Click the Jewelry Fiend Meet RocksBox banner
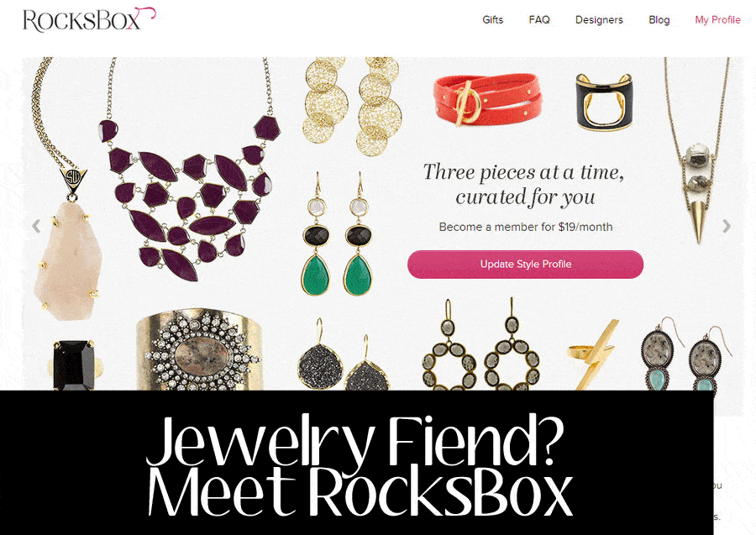 [357, 463]
